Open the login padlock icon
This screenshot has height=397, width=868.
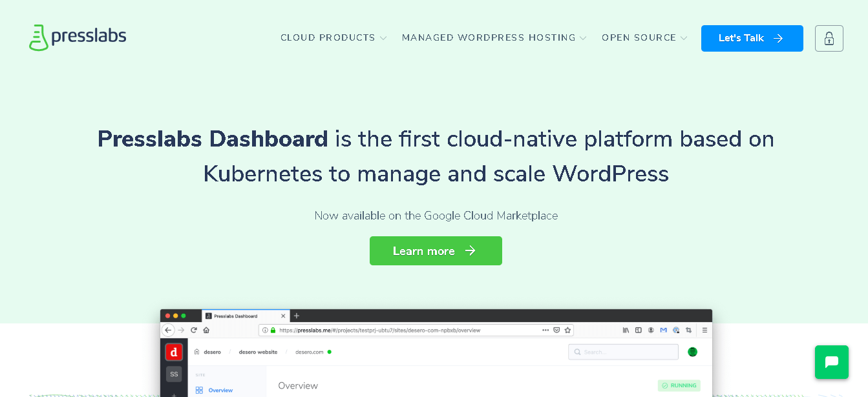pos(829,38)
